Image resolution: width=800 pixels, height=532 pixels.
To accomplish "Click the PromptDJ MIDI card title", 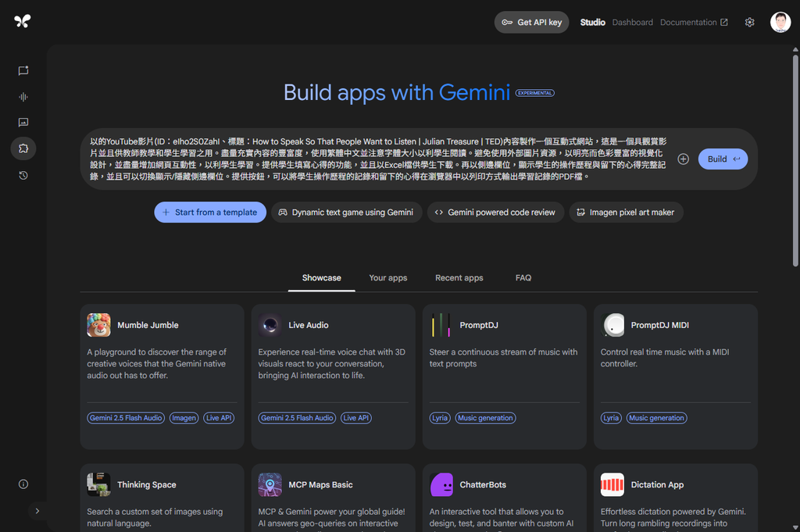I will click(659, 326).
